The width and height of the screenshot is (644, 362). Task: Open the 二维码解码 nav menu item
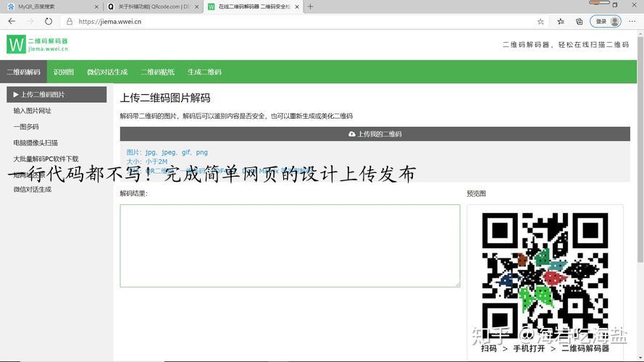point(23,72)
